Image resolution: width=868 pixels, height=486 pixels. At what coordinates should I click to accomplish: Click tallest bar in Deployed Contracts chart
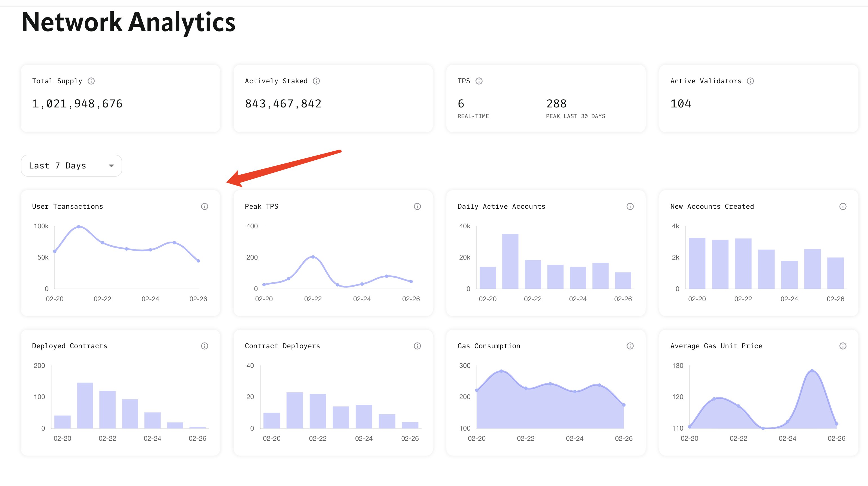[85, 405]
